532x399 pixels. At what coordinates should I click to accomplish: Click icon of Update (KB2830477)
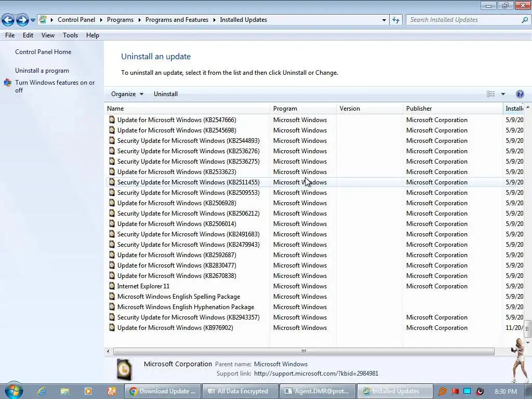pos(112,265)
